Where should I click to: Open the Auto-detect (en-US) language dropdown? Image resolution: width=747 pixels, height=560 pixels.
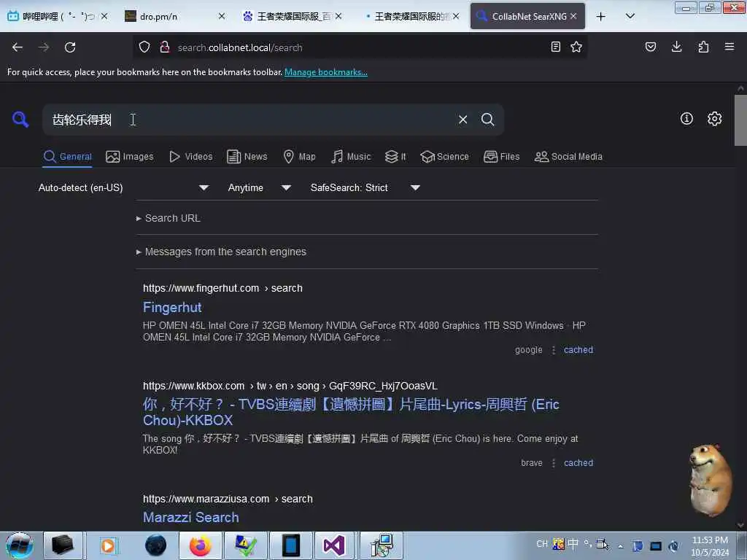tap(123, 187)
